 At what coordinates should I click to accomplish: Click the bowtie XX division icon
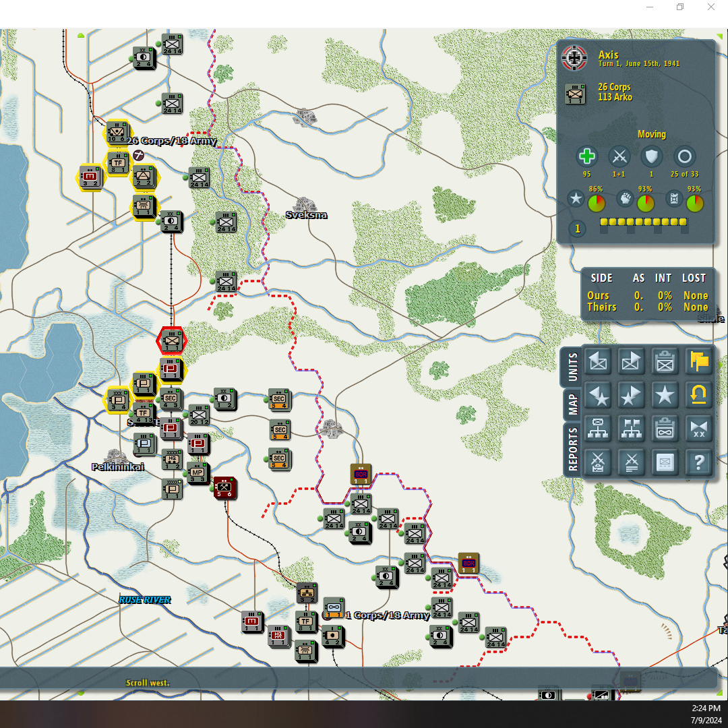coord(699,429)
